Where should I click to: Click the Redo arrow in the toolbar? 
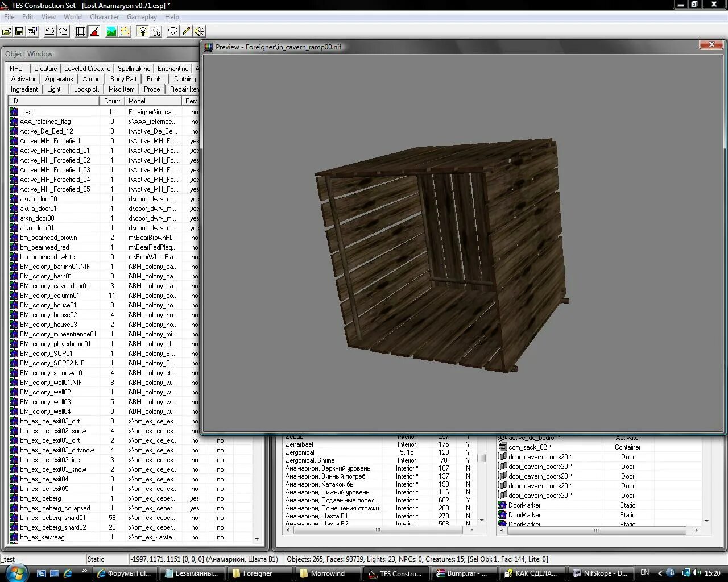click(x=63, y=32)
